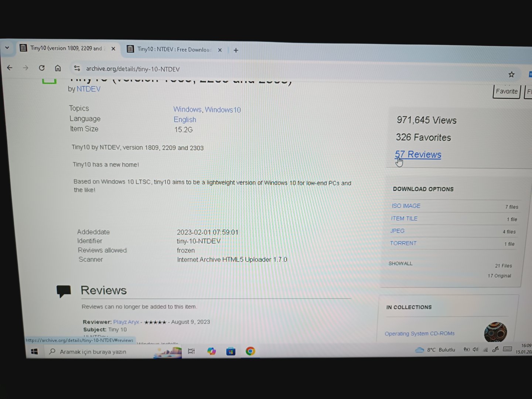
Task: Open the 17 Original files link
Action: [499, 276]
